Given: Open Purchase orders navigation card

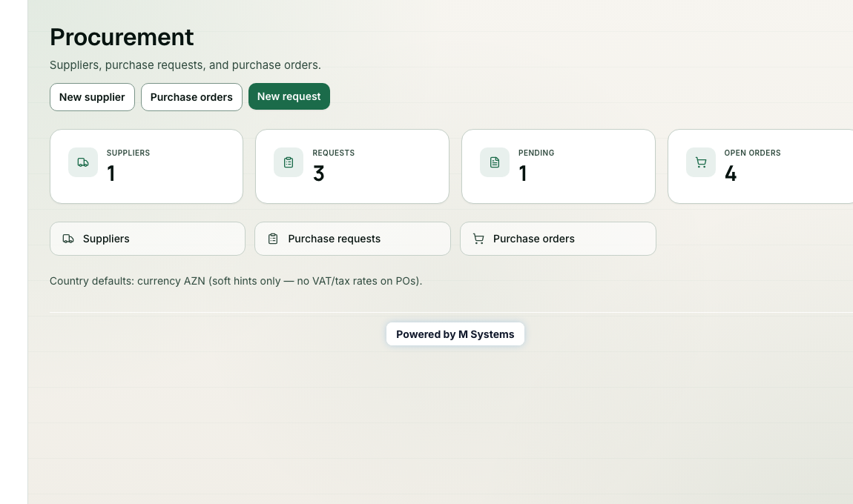Looking at the screenshot, I should click(558, 239).
